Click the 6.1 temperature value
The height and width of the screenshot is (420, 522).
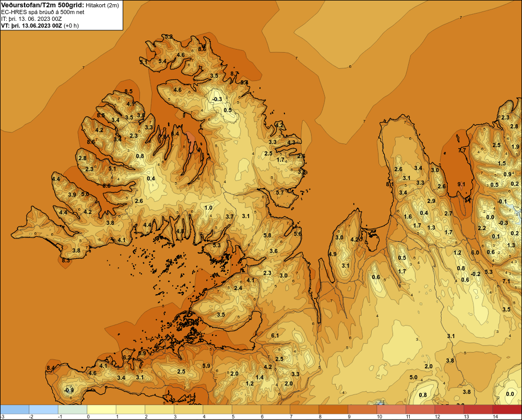275,335
